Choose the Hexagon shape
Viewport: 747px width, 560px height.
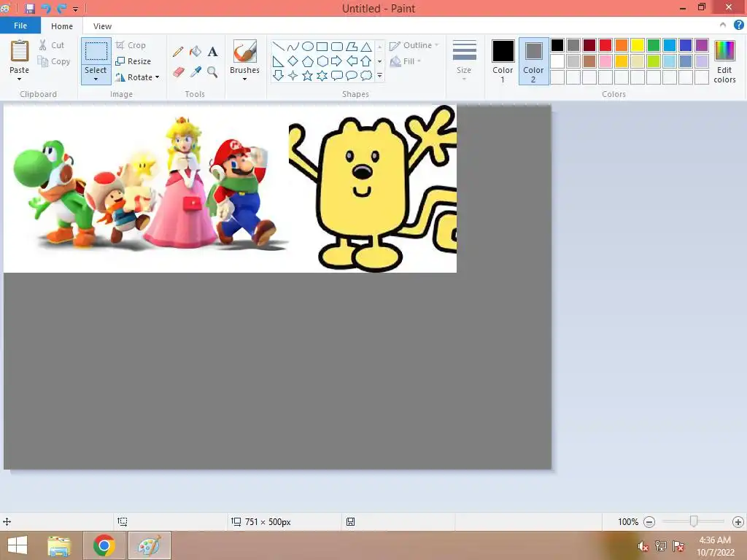click(x=322, y=61)
